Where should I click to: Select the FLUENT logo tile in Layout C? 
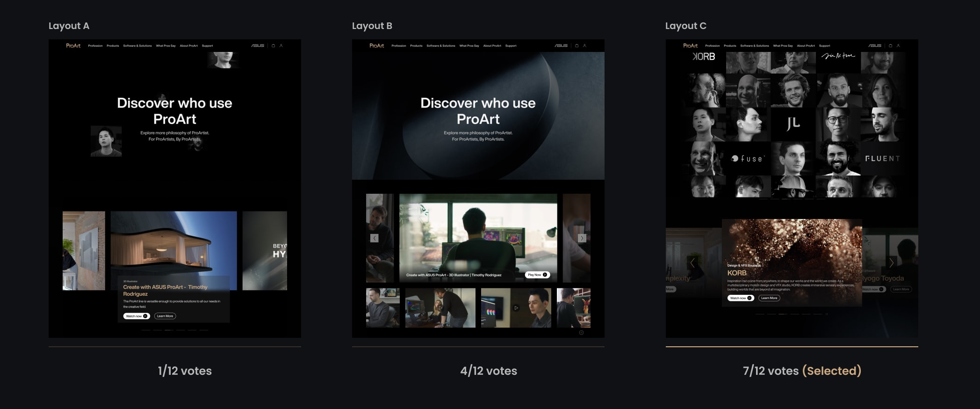pos(882,159)
